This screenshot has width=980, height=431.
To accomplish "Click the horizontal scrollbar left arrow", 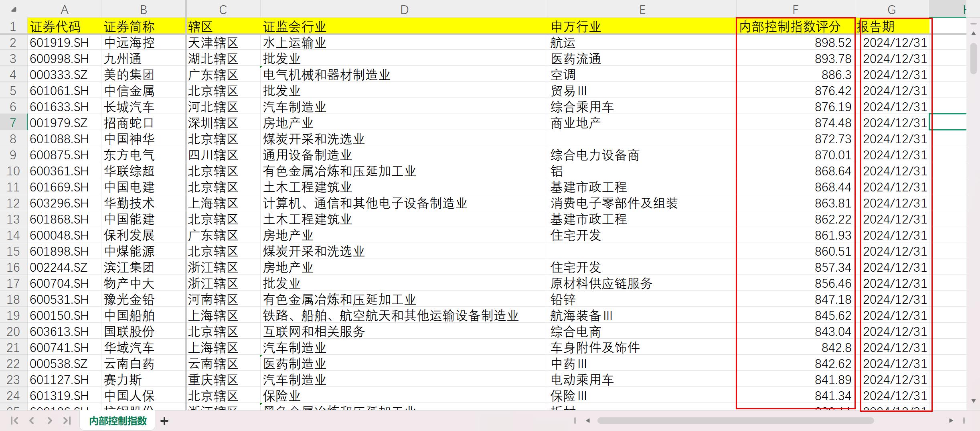I will [588, 421].
